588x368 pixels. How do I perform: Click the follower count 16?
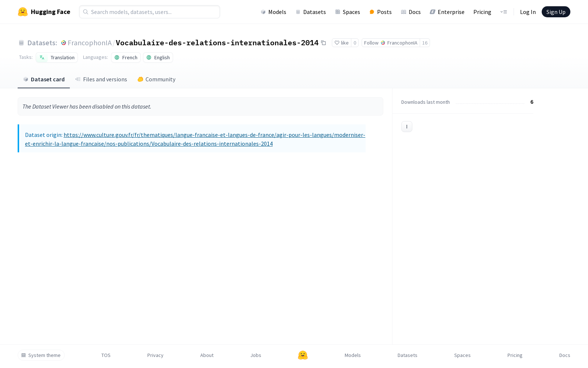coord(425,43)
